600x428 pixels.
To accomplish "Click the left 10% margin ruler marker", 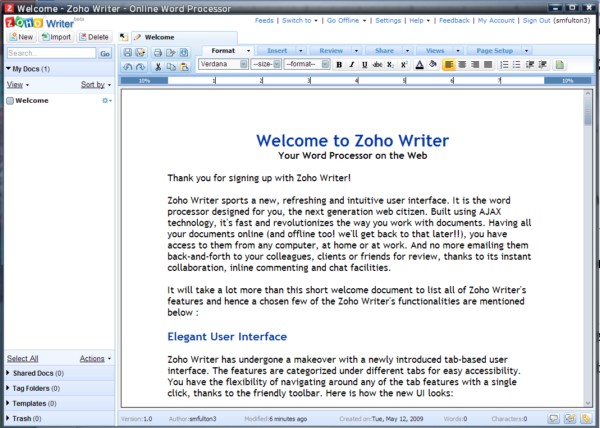I will (x=144, y=81).
